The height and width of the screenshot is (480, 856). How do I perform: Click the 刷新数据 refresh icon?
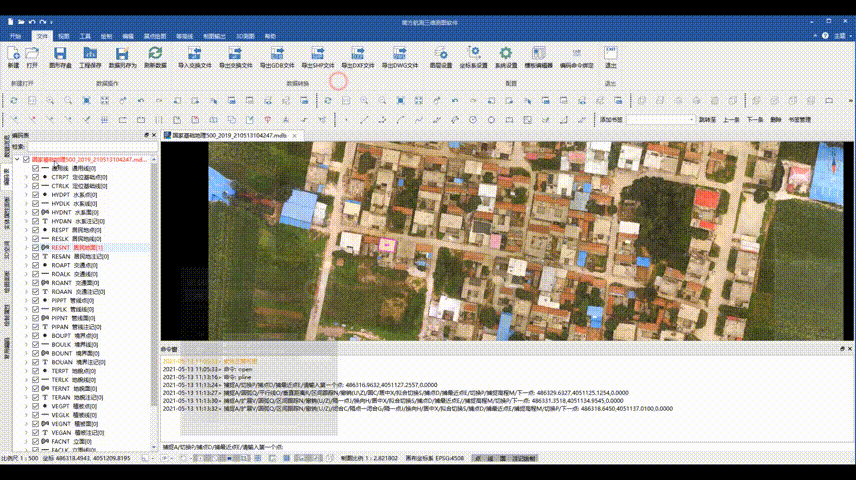click(x=155, y=54)
